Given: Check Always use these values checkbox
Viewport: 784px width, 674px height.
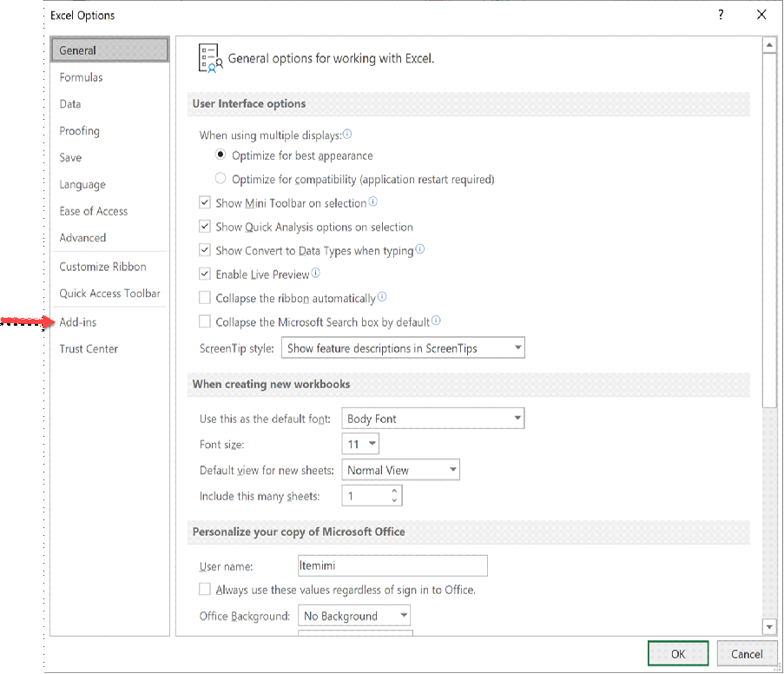Looking at the screenshot, I should (x=205, y=590).
